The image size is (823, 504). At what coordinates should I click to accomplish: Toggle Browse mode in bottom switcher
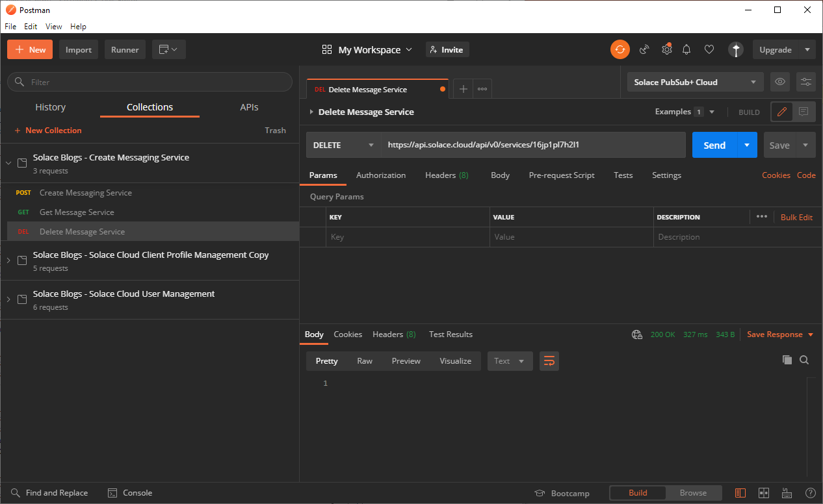point(693,493)
